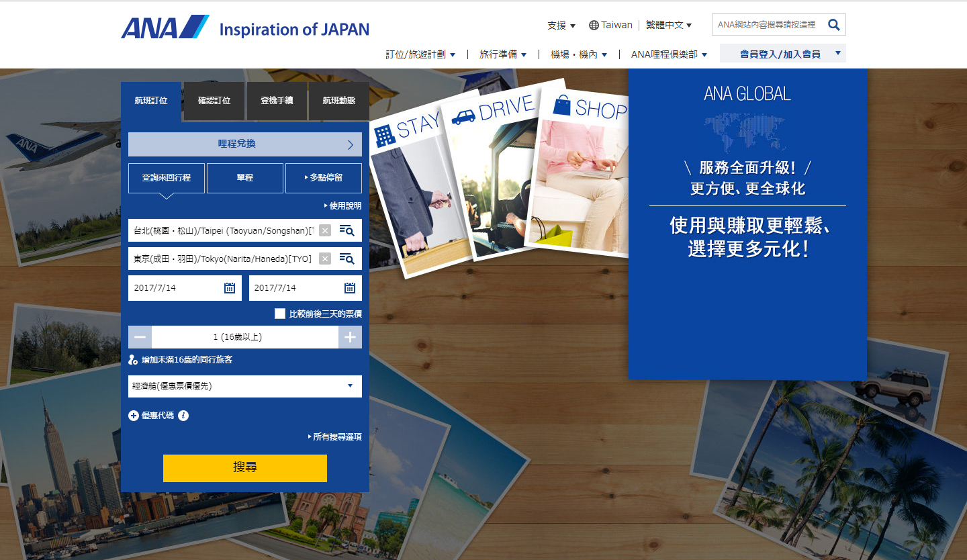Open the 經濟艙(優惠票價優先) cabin class dropdown
967x560 pixels.
click(x=245, y=386)
